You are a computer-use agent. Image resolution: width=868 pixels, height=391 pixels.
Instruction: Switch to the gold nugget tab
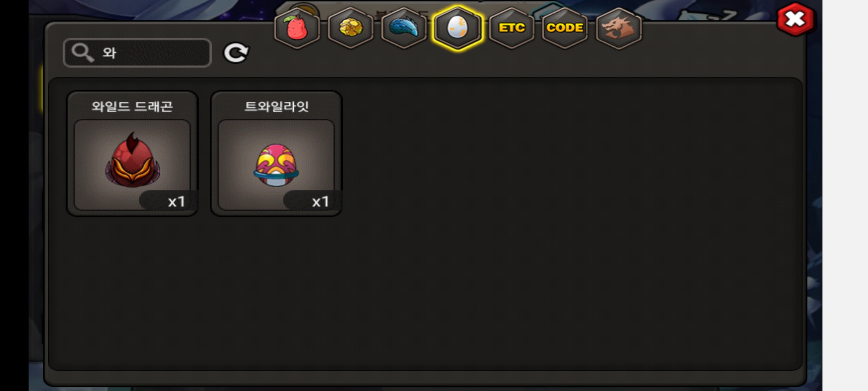(350, 28)
